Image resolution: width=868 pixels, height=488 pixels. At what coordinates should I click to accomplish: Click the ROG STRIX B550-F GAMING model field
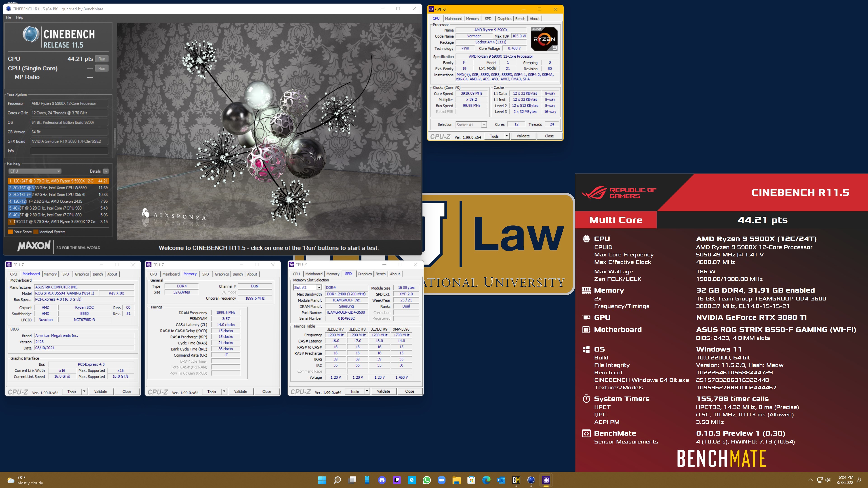point(66,293)
